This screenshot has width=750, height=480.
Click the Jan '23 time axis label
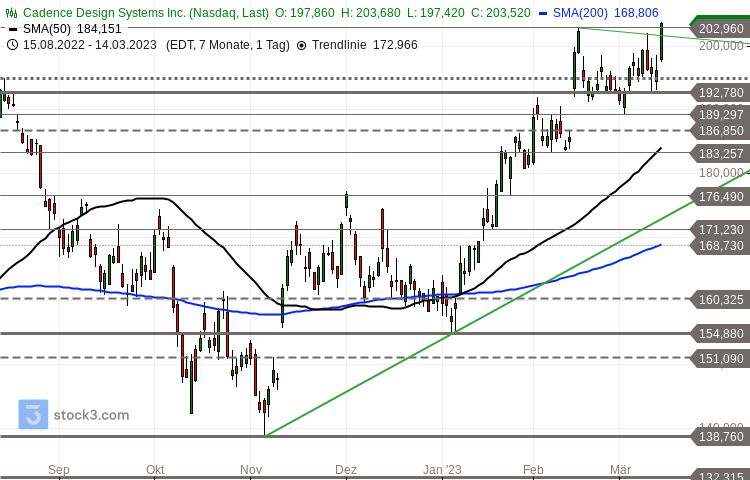pos(442,469)
